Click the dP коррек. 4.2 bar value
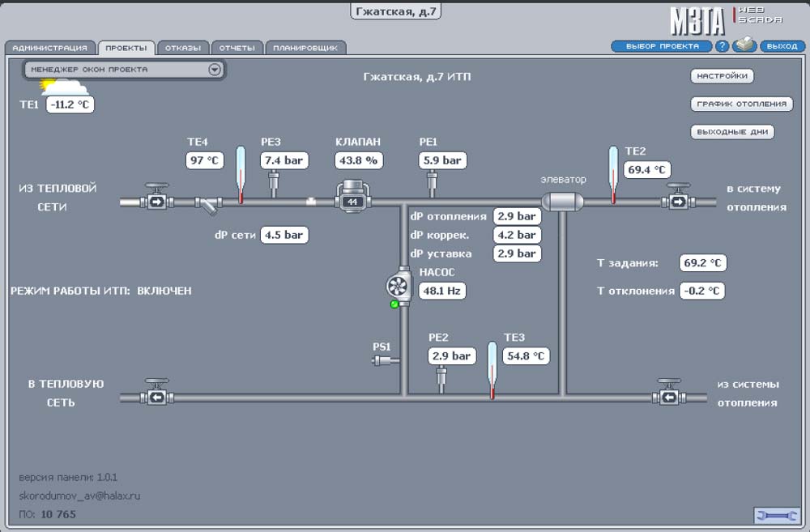 (x=517, y=235)
